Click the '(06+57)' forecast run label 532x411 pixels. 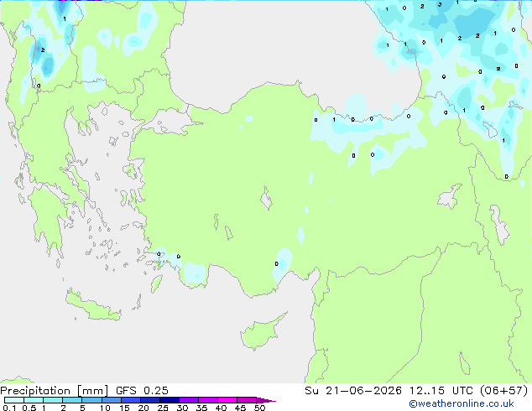point(503,391)
